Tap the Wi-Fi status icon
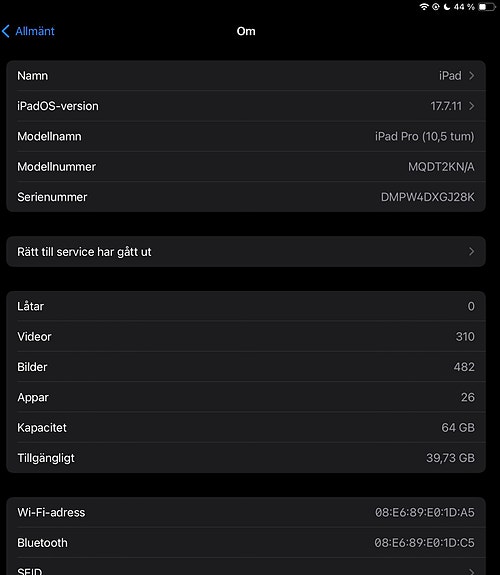The image size is (500, 575). pyautogui.click(x=424, y=7)
